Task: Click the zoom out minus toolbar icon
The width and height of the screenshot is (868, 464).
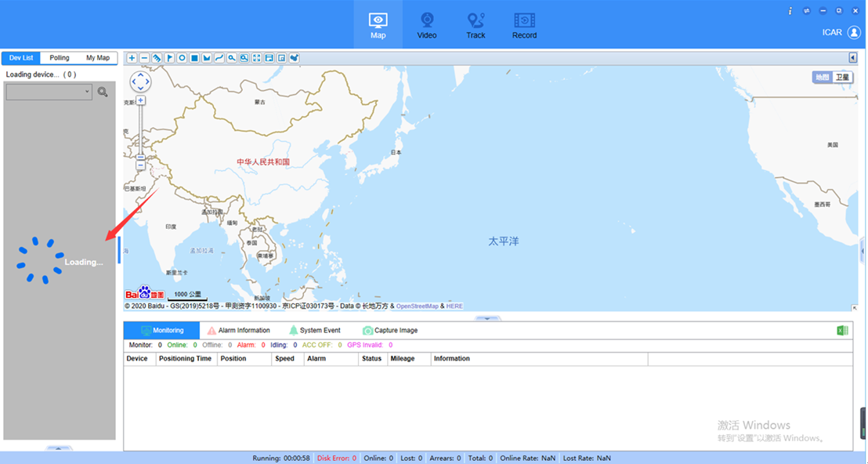Action: [144, 58]
